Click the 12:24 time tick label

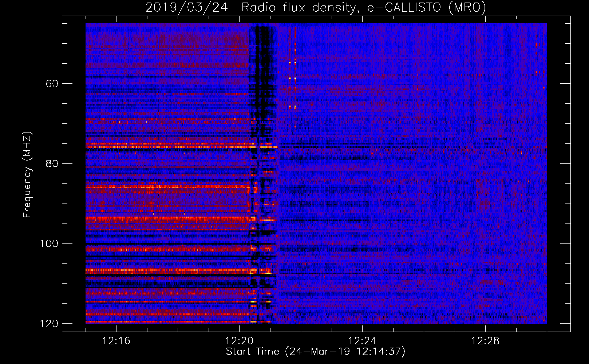362,341
